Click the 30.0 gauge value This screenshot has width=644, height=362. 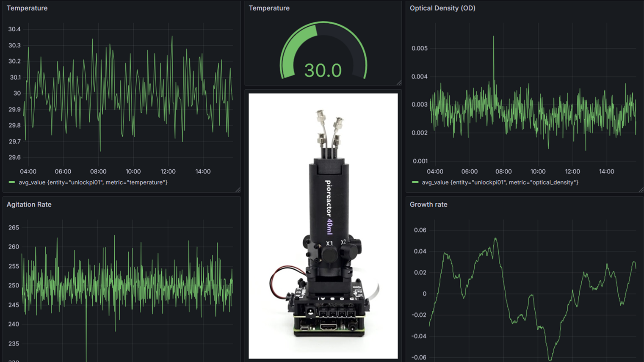coord(323,70)
